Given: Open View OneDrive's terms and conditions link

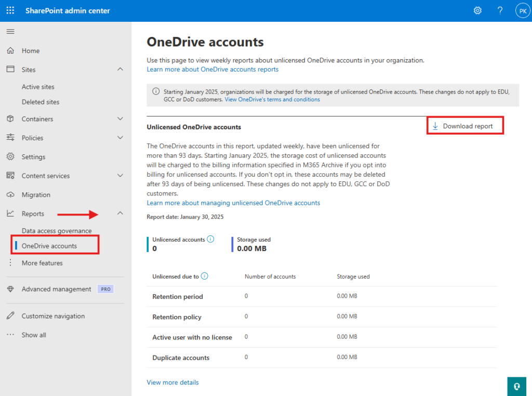Looking at the screenshot, I should 272,99.
